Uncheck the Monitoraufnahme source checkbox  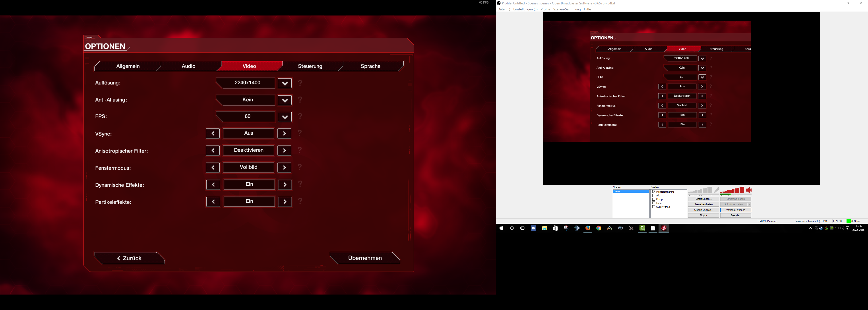click(x=654, y=192)
